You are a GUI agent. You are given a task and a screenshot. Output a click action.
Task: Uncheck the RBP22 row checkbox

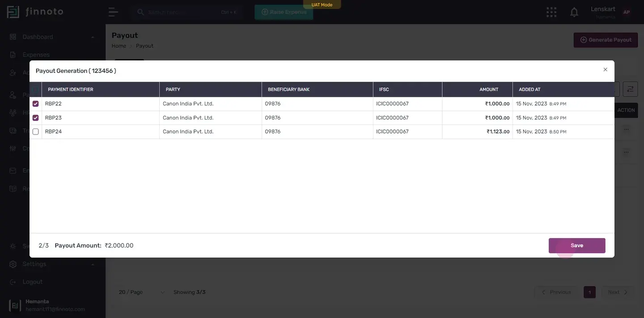(x=36, y=104)
